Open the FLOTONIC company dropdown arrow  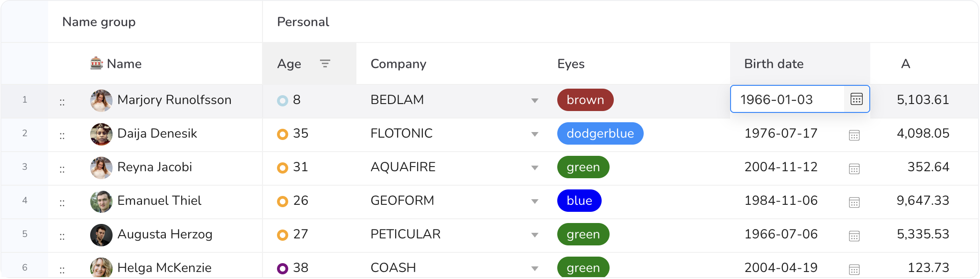pos(535,134)
